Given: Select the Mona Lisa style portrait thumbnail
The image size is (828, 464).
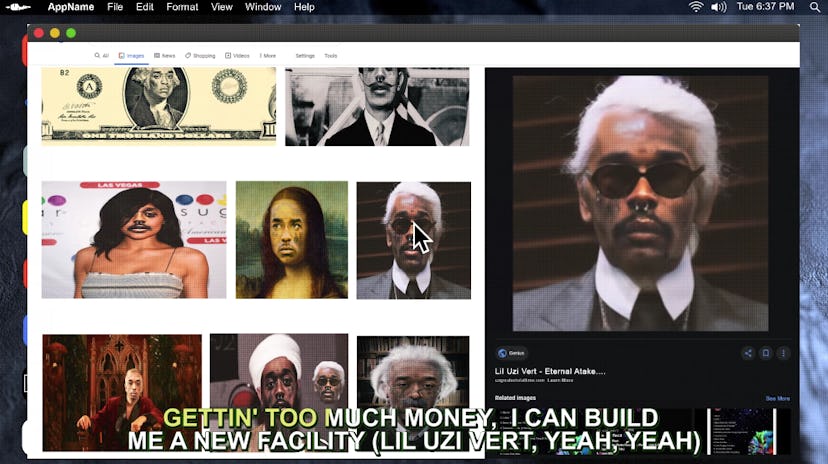Looking at the screenshot, I should [x=292, y=240].
